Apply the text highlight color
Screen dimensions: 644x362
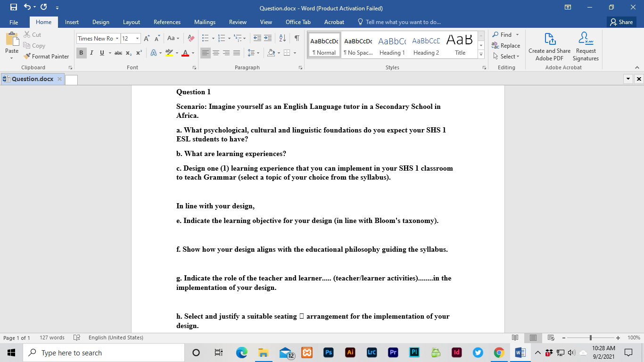168,53
